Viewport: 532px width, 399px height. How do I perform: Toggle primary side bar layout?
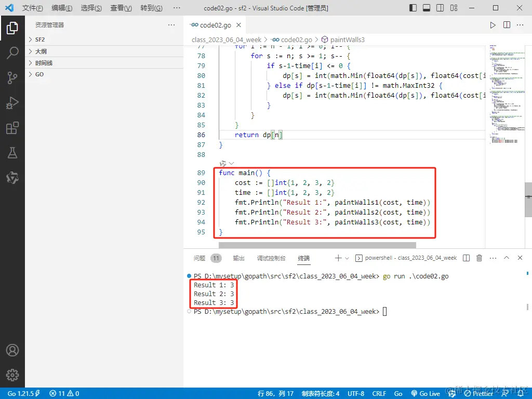click(x=413, y=8)
